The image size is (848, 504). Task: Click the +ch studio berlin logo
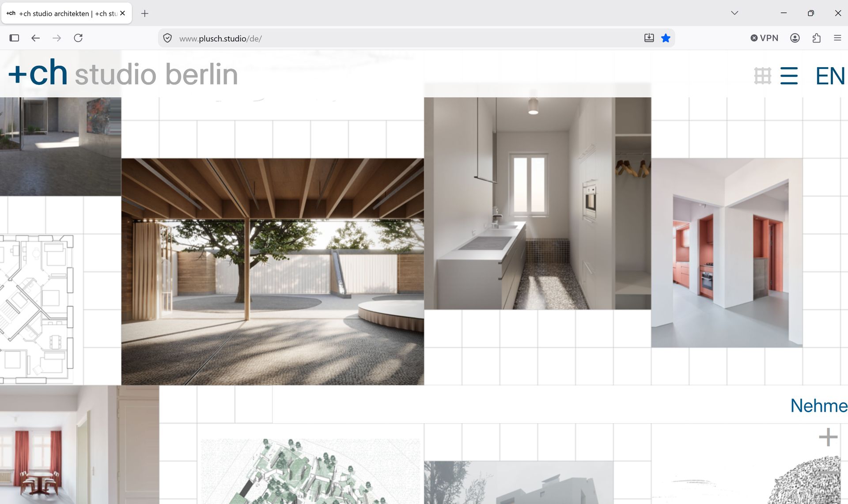(x=123, y=73)
